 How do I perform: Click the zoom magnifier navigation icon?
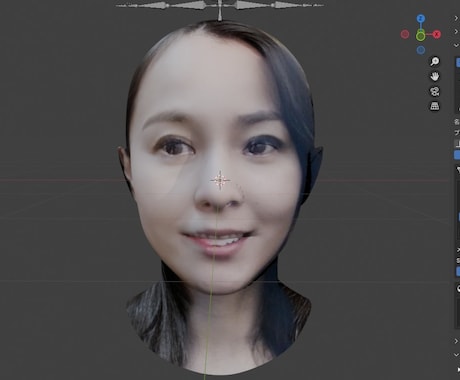(x=435, y=61)
